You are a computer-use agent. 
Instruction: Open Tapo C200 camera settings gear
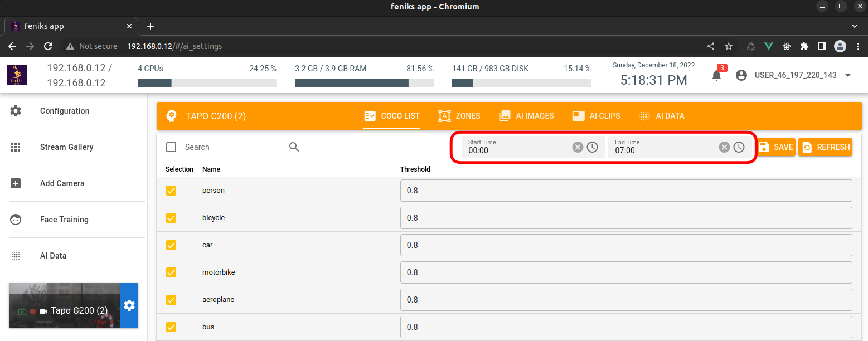coord(129,305)
